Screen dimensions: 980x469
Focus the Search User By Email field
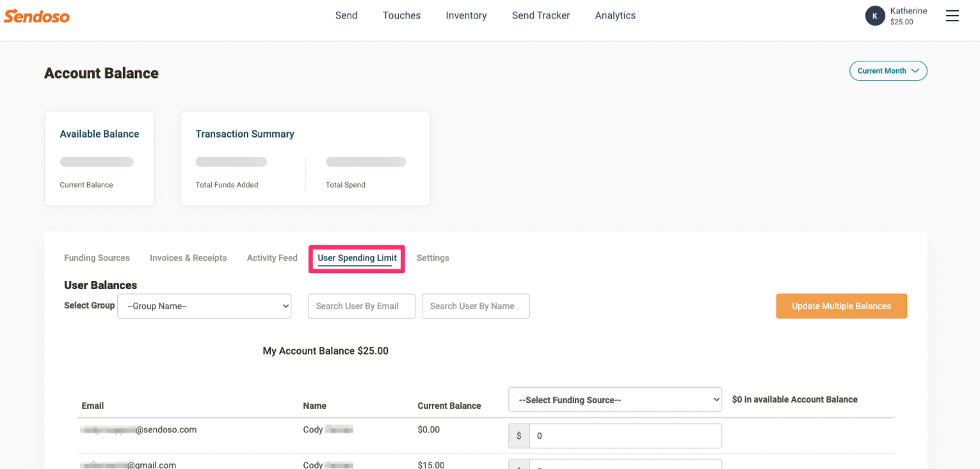coord(361,306)
